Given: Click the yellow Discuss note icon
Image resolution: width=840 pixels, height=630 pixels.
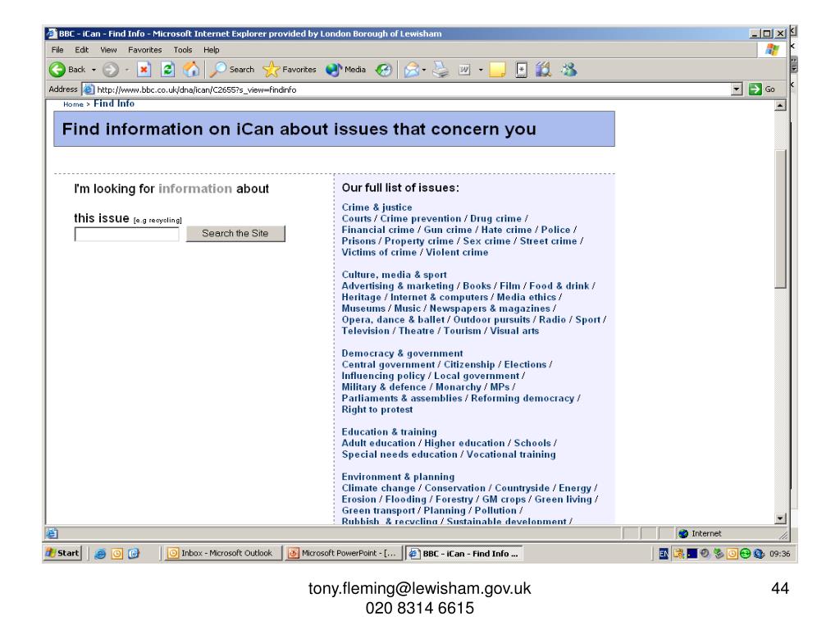Looking at the screenshot, I should [x=497, y=70].
